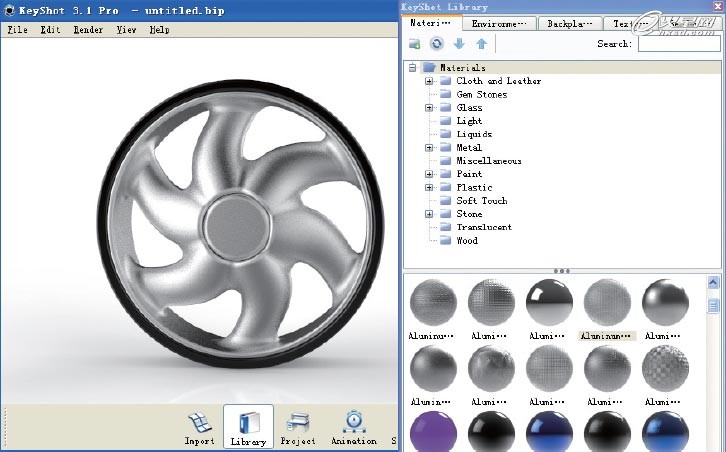Select fourth aluminum sphere in second row
The height and width of the screenshot is (452, 726).
coord(607,369)
